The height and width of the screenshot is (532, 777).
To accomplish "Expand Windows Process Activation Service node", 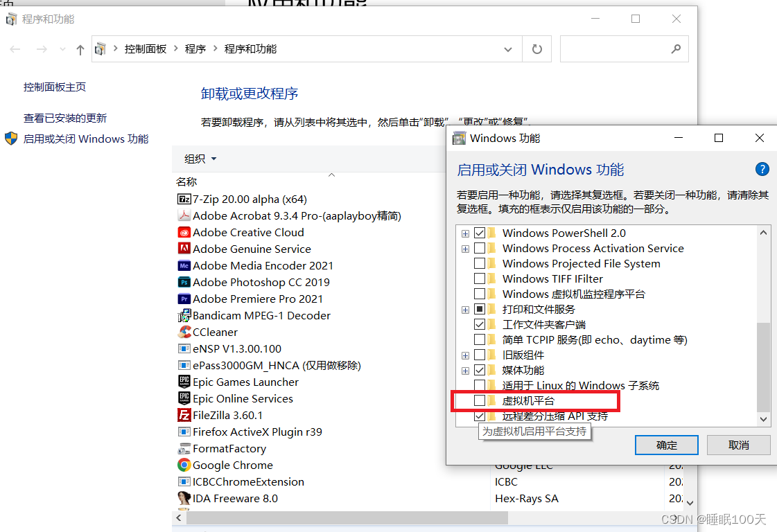I will coord(465,249).
